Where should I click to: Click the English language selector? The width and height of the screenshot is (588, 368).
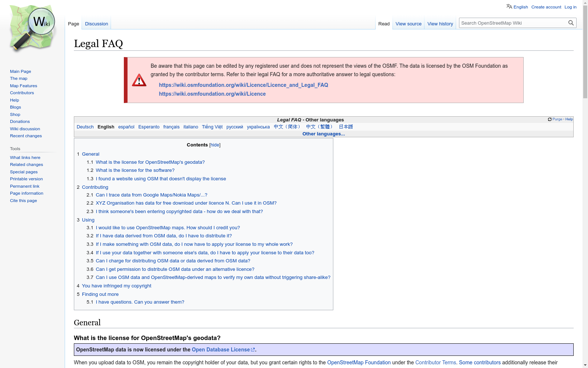click(x=521, y=7)
